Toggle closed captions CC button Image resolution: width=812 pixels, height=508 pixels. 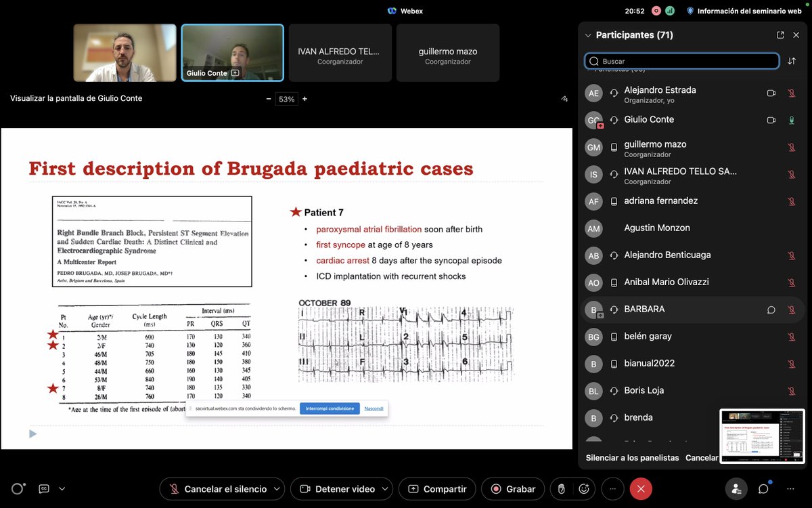(x=44, y=488)
